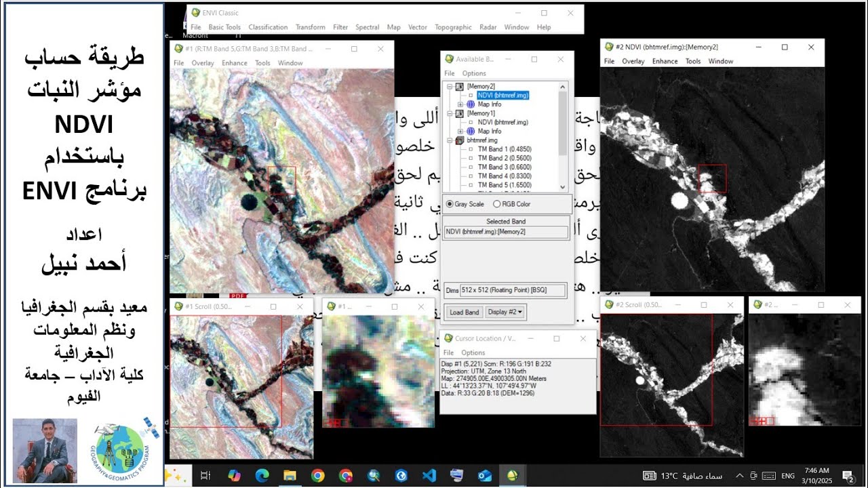The width and height of the screenshot is (868, 488).
Task: Toggle the TM Band 2 (0.5600) selection box
Action: pos(471,158)
